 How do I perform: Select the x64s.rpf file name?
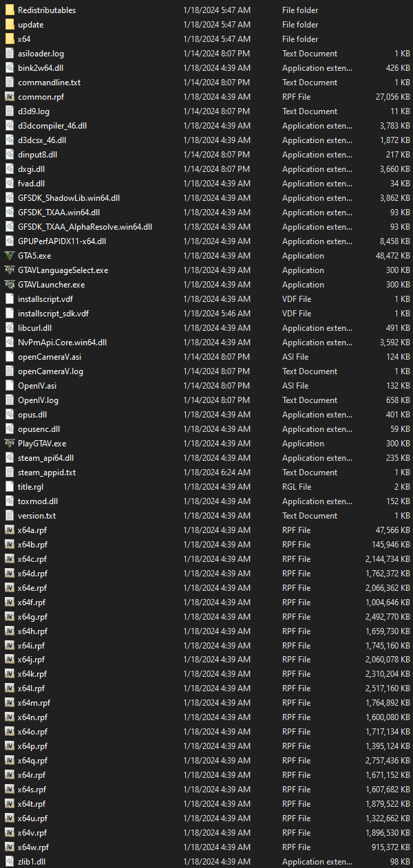tap(32, 790)
